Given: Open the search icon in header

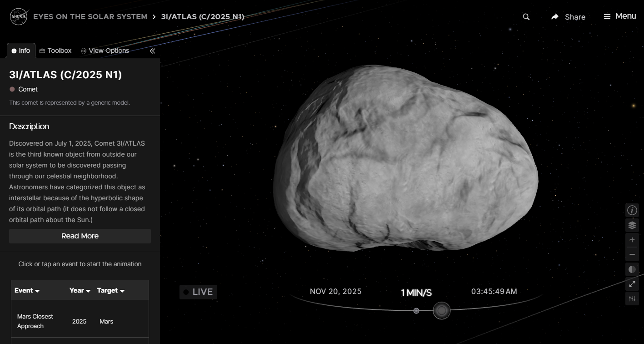Looking at the screenshot, I should click(x=526, y=17).
